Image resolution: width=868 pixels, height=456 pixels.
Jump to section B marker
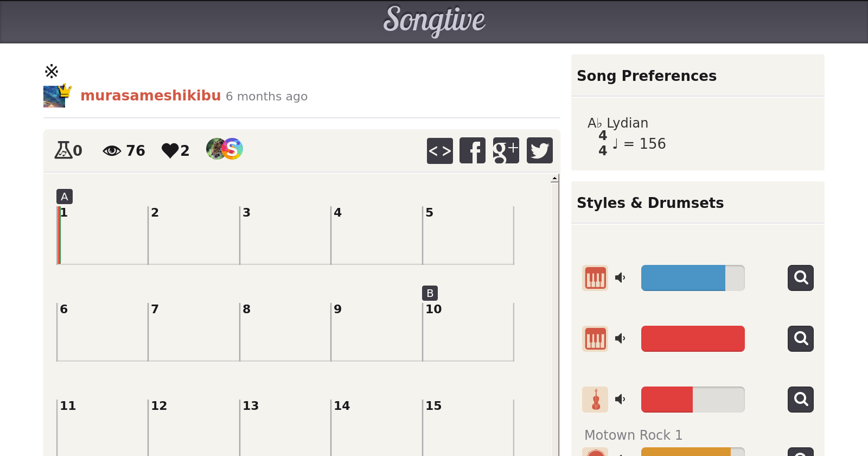(430, 293)
